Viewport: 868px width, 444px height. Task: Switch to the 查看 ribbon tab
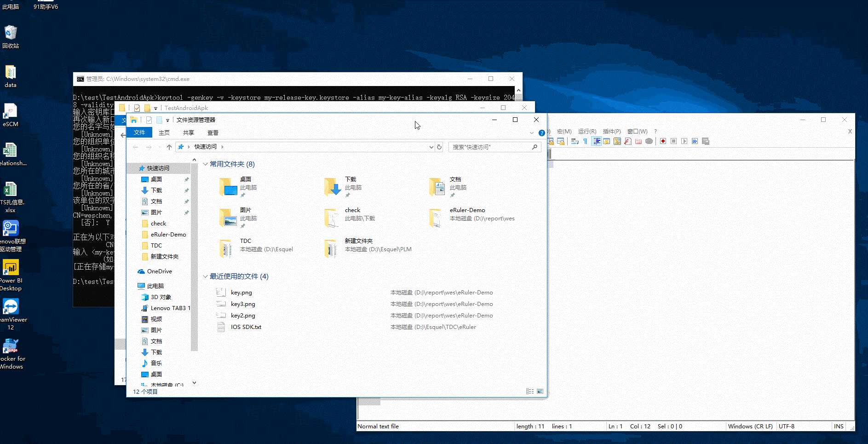[213, 133]
